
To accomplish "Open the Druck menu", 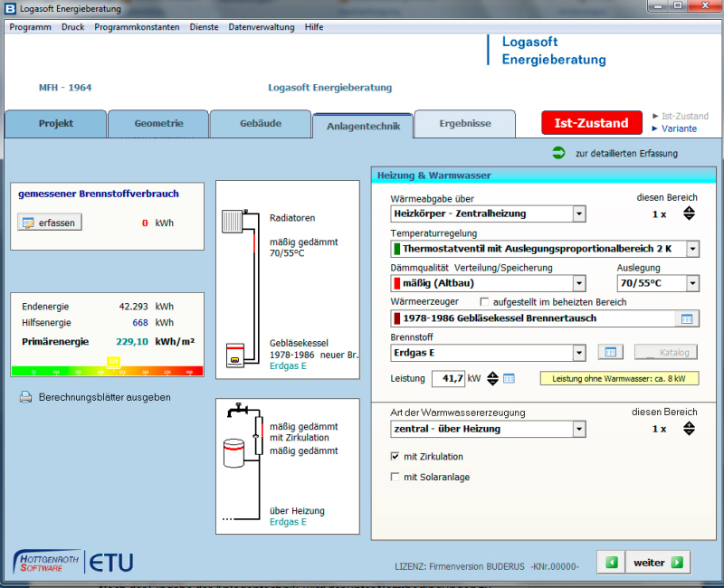I will tap(73, 27).
